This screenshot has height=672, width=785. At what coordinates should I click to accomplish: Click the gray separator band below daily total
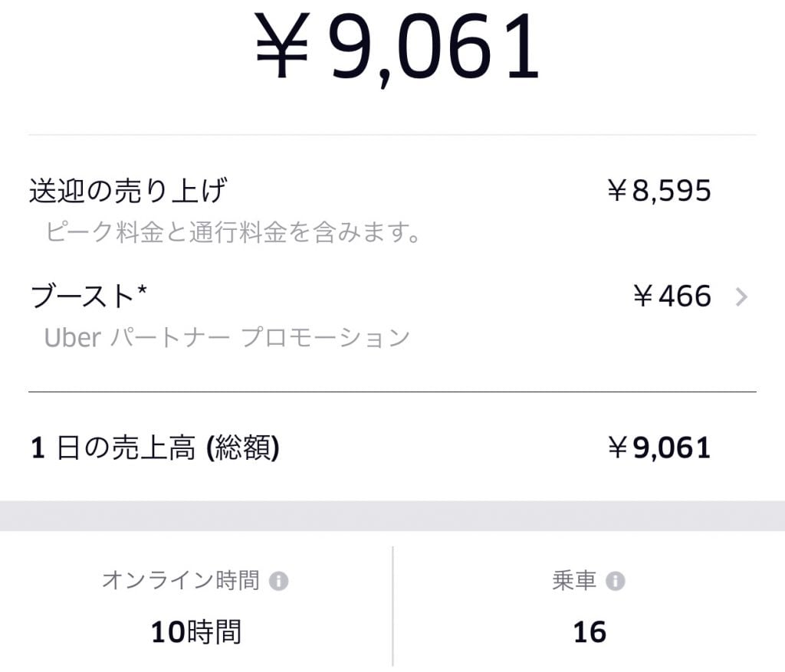(x=392, y=516)
